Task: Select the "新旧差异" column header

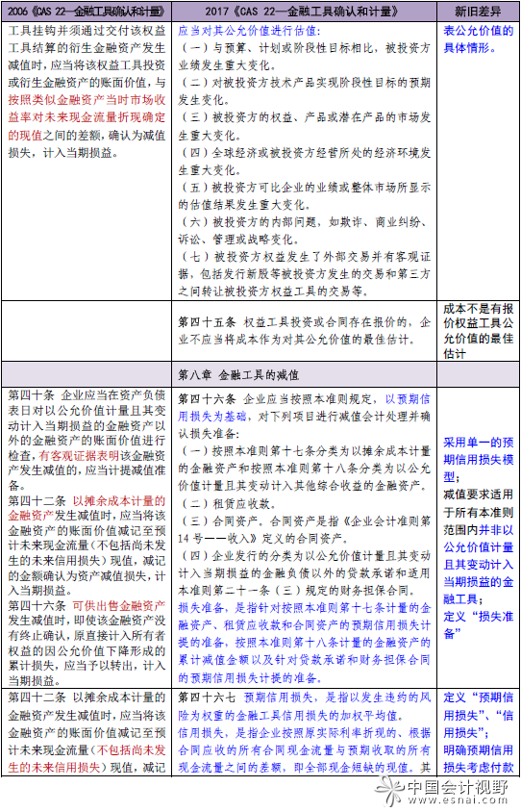Action: pos(478,11)
